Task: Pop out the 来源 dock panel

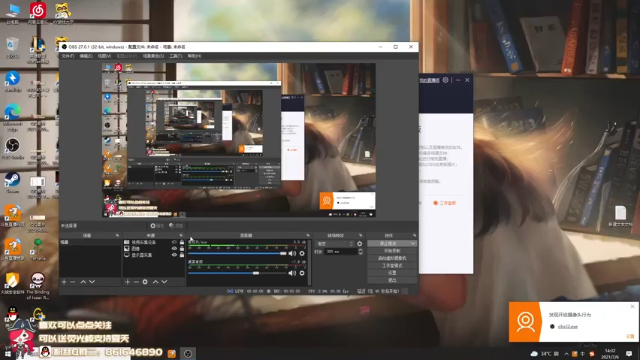Action: (x=181, y=236)
